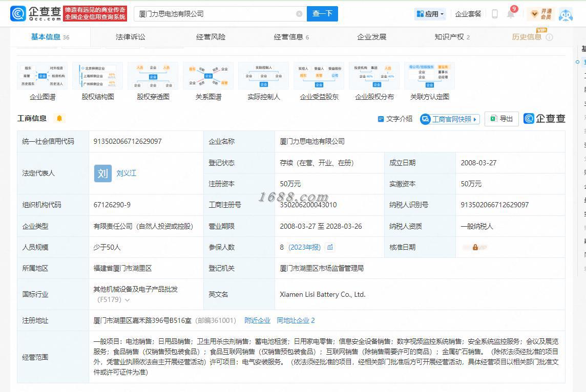Switch to 基本信息 tab
The width and height of the screenshot is (586, 392).
(x=50, y=37)
